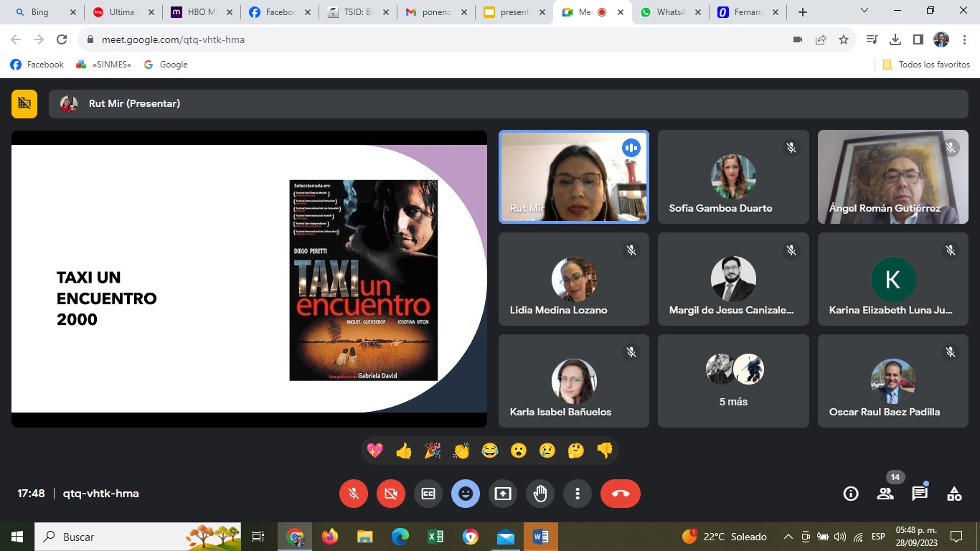
Task: Open Chrome profile avatar
Action: [x=941, y=39]
